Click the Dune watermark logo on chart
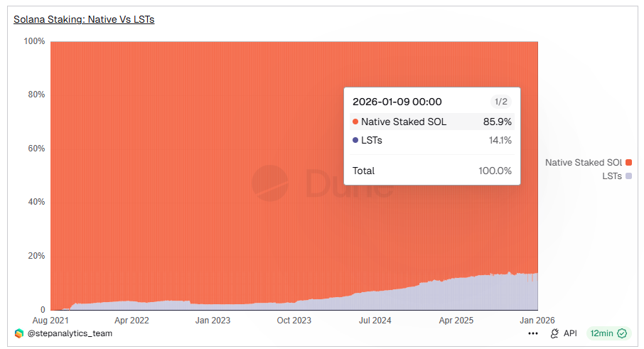This screenshot has height=349, width=644. (x=270, y=183)
